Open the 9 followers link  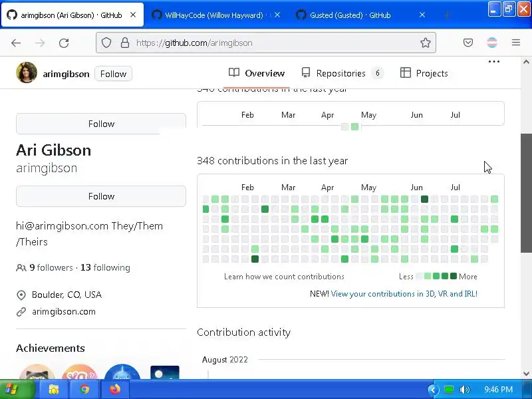[x=51, y=268]
